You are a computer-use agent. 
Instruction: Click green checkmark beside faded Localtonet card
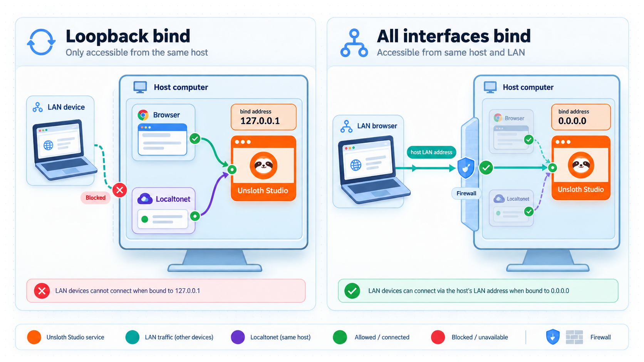[529, 211]
